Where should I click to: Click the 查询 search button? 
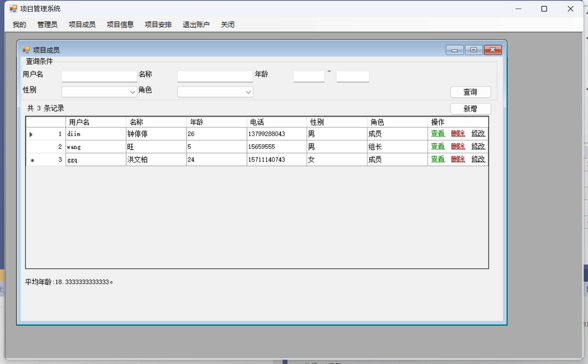coord(471,92)
